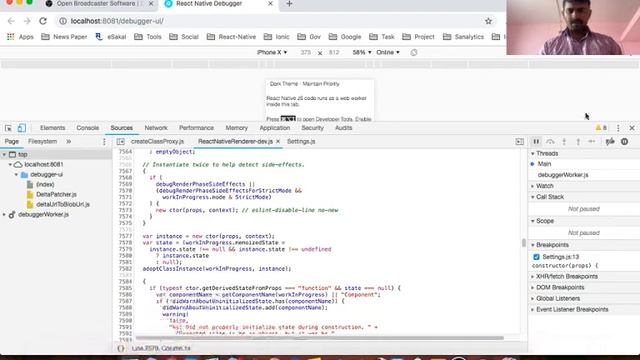This screenshot has width=640, height=360.
Task: Click the step over function icon
Action: pyautogui.click(x=550, y=142)
